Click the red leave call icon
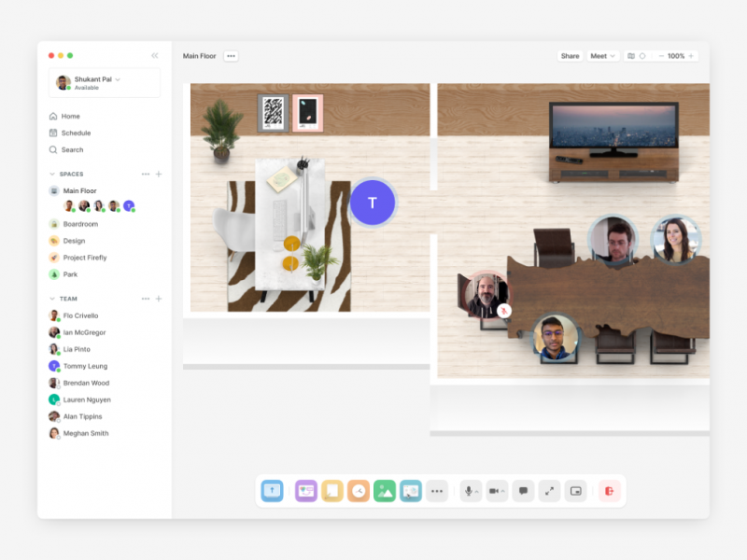Image resolution: width=747 pixels, height=560 pixels. [x=611, y=490]
